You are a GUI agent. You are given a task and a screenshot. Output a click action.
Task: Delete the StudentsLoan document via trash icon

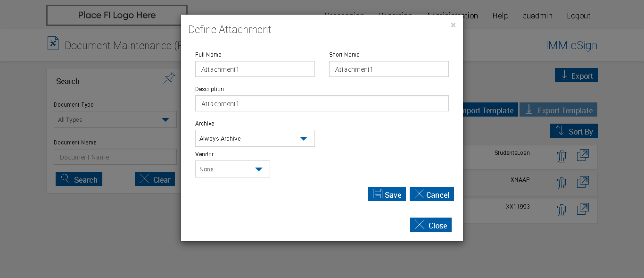pyautogui.click(x=561, y=156)
